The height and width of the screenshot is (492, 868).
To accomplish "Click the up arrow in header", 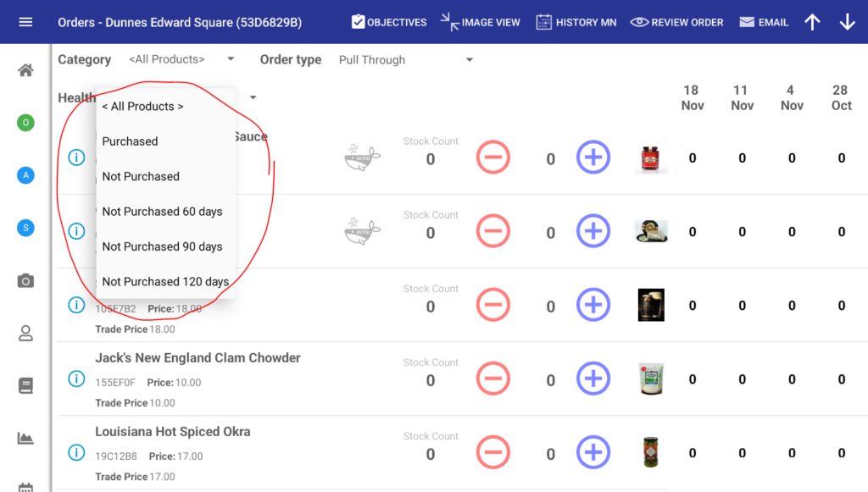I will click(812, 22).
